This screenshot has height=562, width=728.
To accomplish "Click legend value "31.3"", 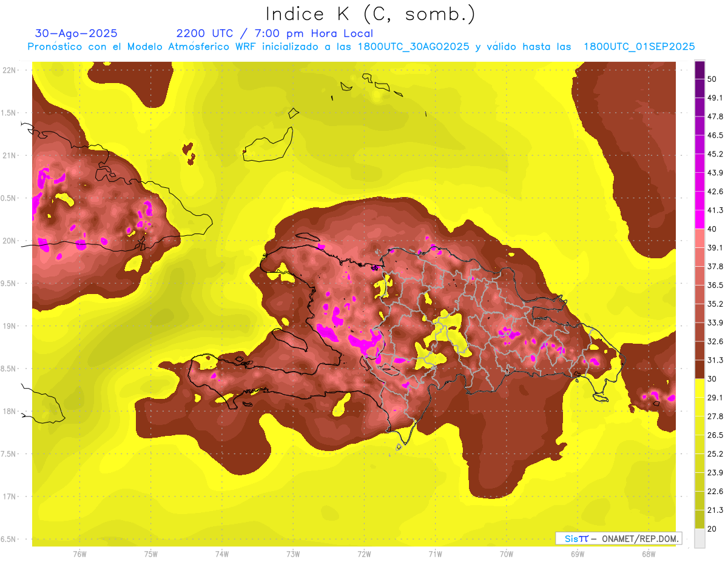I will pos(715,360).
